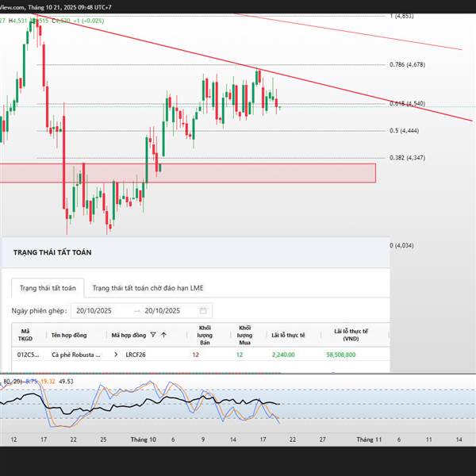
Task: Click indicator value 49.53 in oscillator legend
Action: point(66,382)
